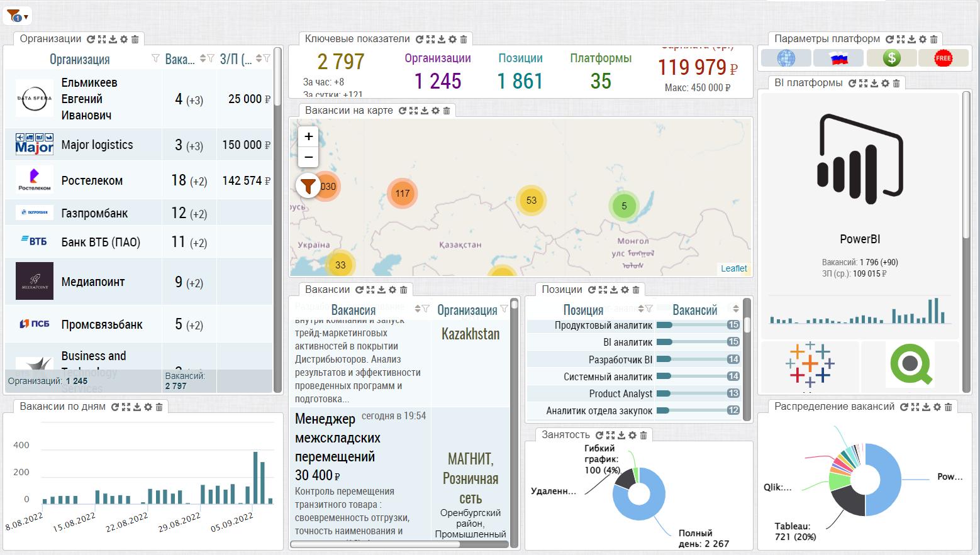980x555 pixels.
Task: Click the map cluster marker 117
Action: (403, 194)
